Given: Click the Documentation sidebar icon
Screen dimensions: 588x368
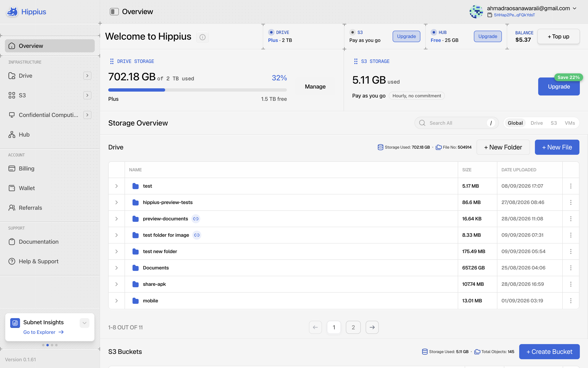Looking at the screenshot, I should tap(12, 242).
